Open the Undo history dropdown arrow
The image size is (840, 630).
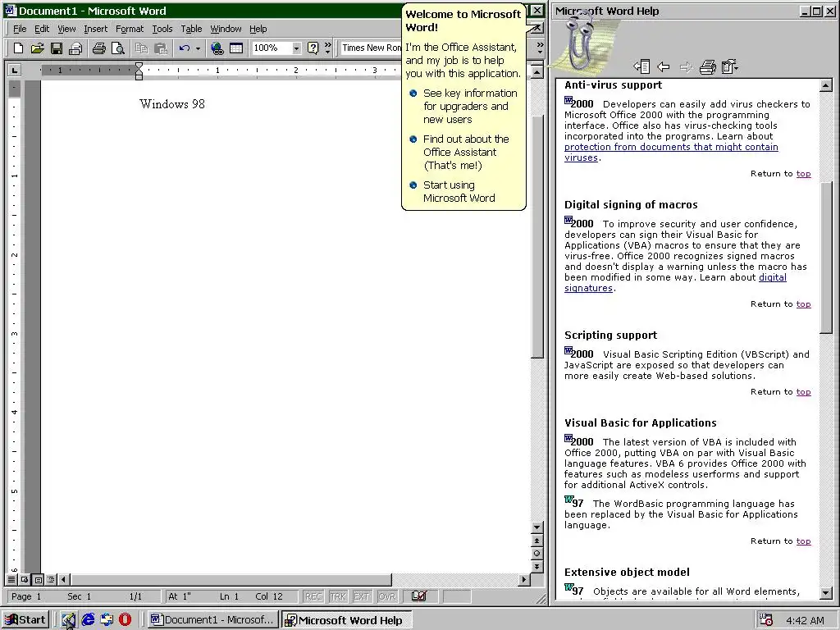coord(198,48)
